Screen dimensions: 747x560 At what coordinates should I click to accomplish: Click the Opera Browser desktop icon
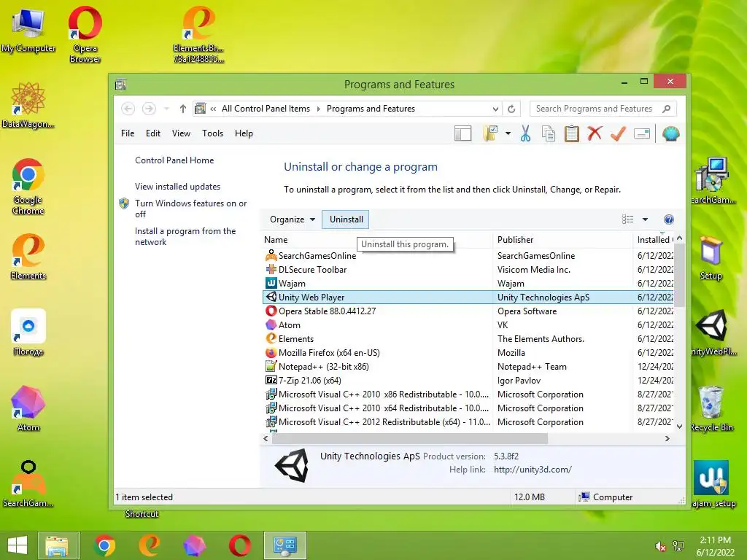pos(85,34)
